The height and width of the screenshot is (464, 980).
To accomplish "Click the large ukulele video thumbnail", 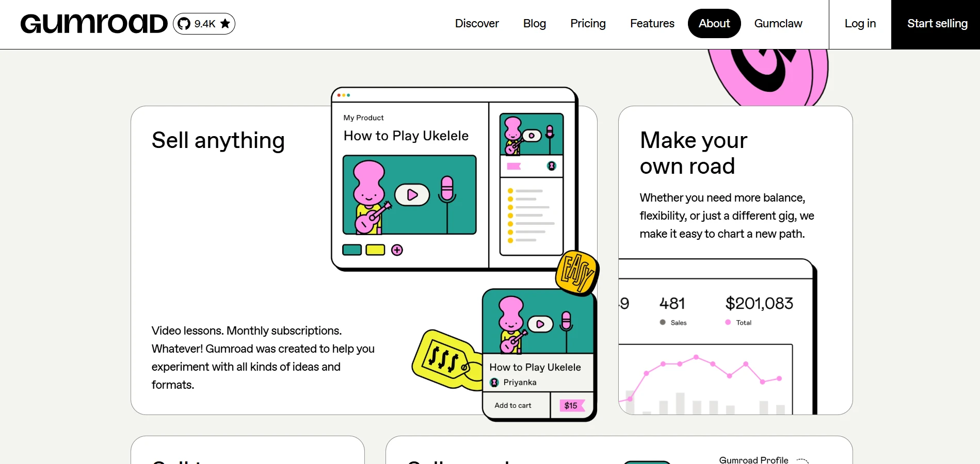I will (410, 195).
